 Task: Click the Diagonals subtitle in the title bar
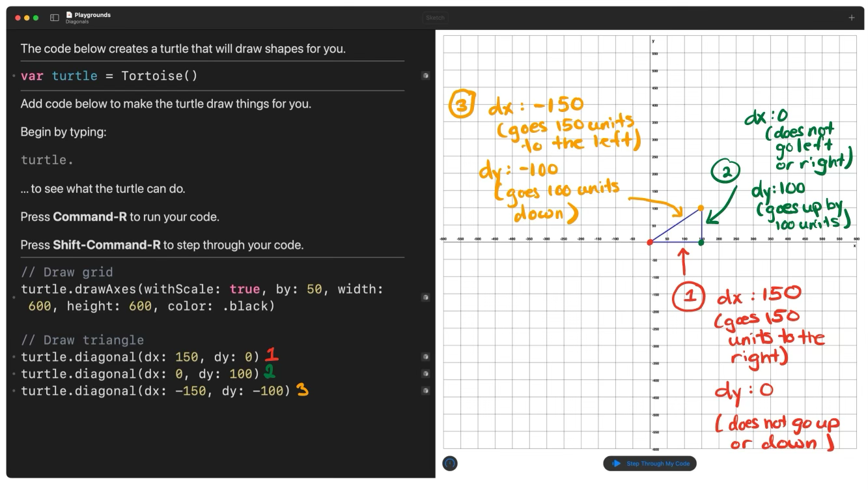point(77,22)
